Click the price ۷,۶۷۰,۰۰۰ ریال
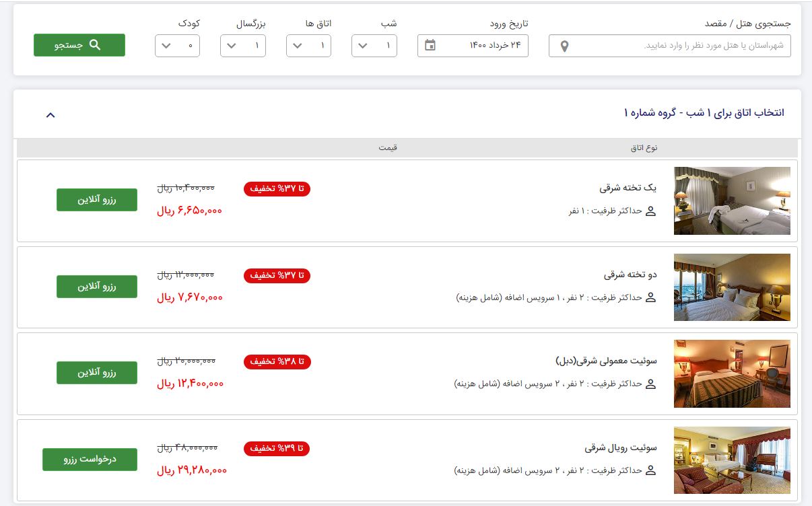Screen dimensions: 812x506 coord(190,297)
